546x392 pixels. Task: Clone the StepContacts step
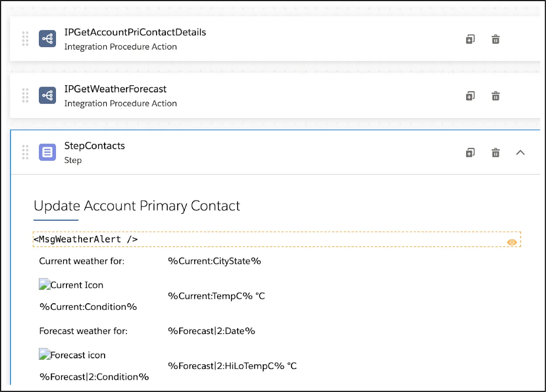click(x=470, y=153)
